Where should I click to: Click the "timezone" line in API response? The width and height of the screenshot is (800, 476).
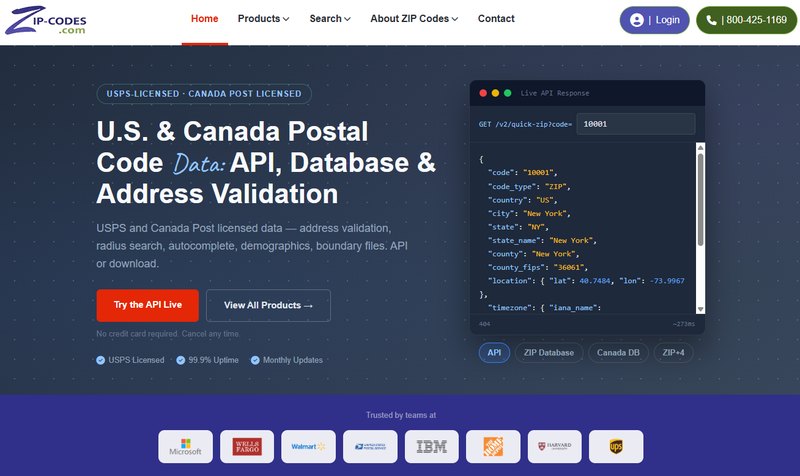[x=545, y=308]
